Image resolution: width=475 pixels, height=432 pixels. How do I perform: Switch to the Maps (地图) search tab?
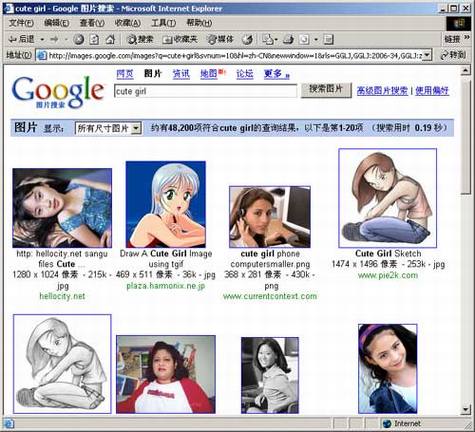pos(209,74)
